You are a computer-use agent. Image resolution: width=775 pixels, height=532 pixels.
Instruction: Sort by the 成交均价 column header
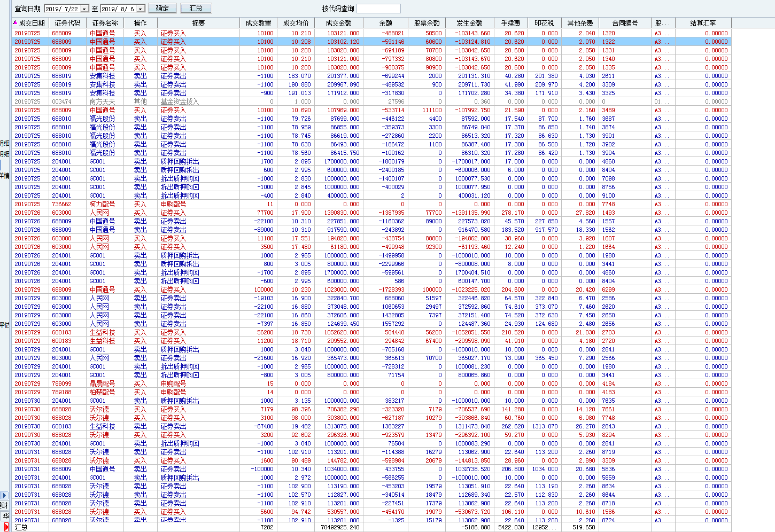click(296, 23)
